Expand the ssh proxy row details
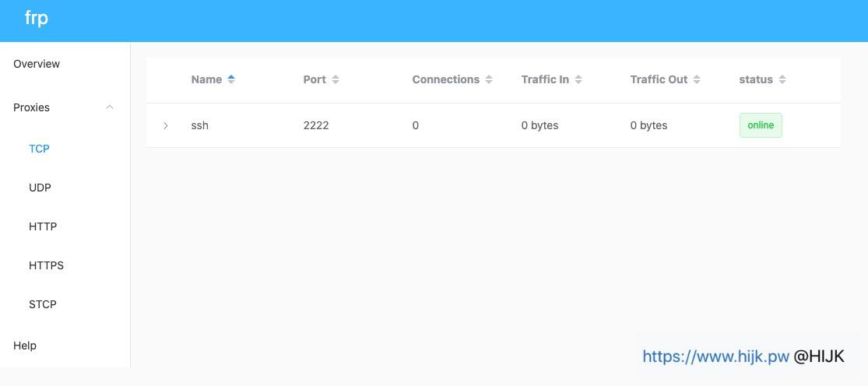868x386 pixels. pyautogui.click(x=165, y=125)
